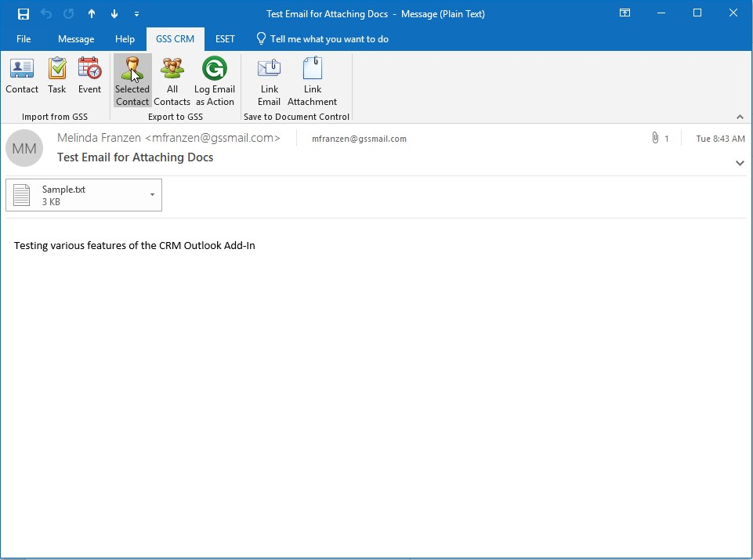Click the body text Testing various features
Screen dimensions: 753x560
[x=135, y=246]
